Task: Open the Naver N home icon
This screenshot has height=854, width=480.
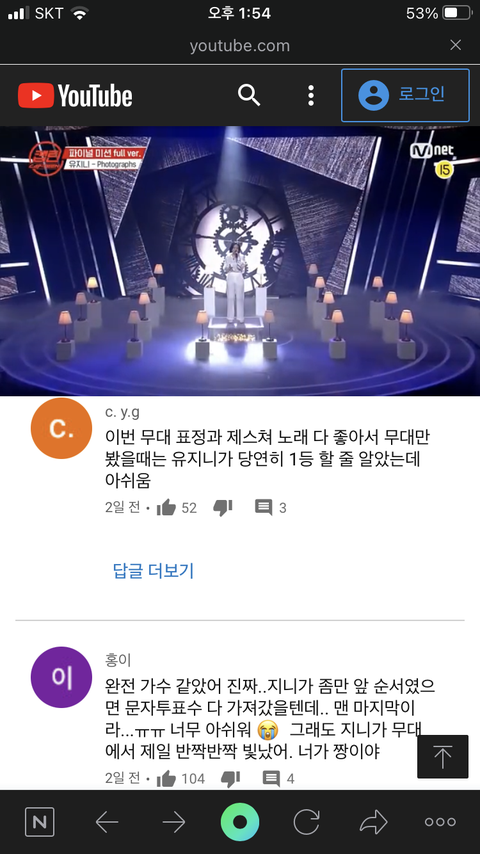Action: point(40,822)
